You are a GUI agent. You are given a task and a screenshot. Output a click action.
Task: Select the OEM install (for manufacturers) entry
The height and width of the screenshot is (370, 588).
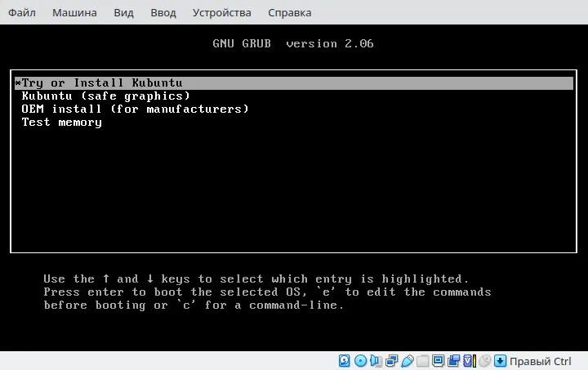294,109
